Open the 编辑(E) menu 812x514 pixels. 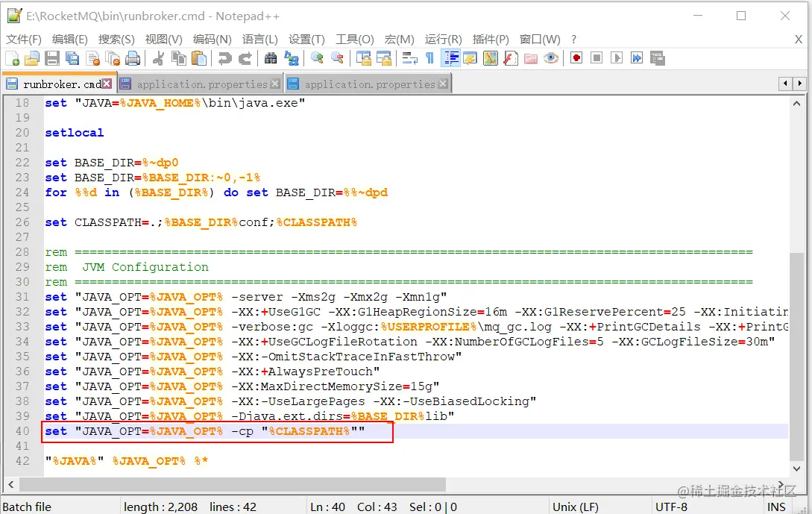70,40
